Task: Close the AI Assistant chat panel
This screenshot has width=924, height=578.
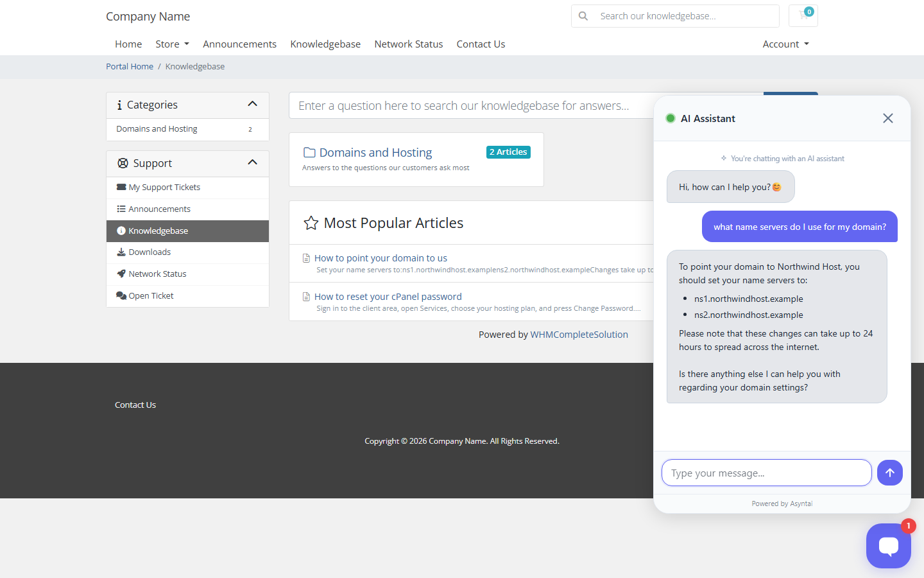Action: (887, 118)
